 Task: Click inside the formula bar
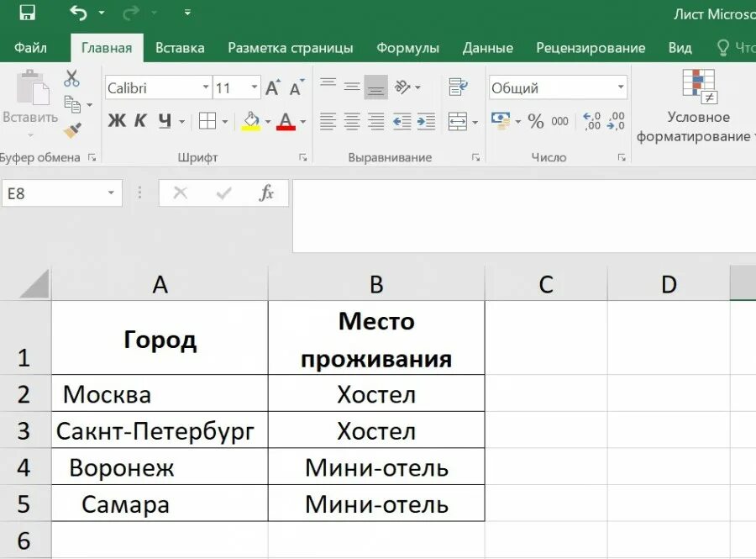pyautogui.click(x=524, y=216)
